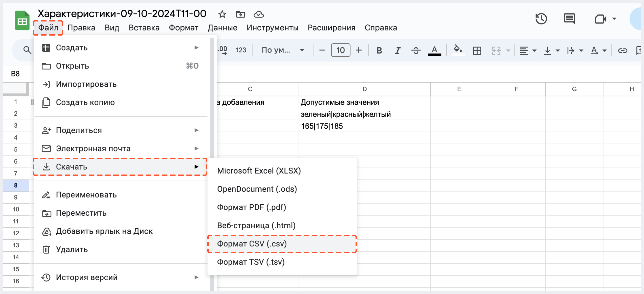
Task: Open the Правка menu
Action: 81,28
